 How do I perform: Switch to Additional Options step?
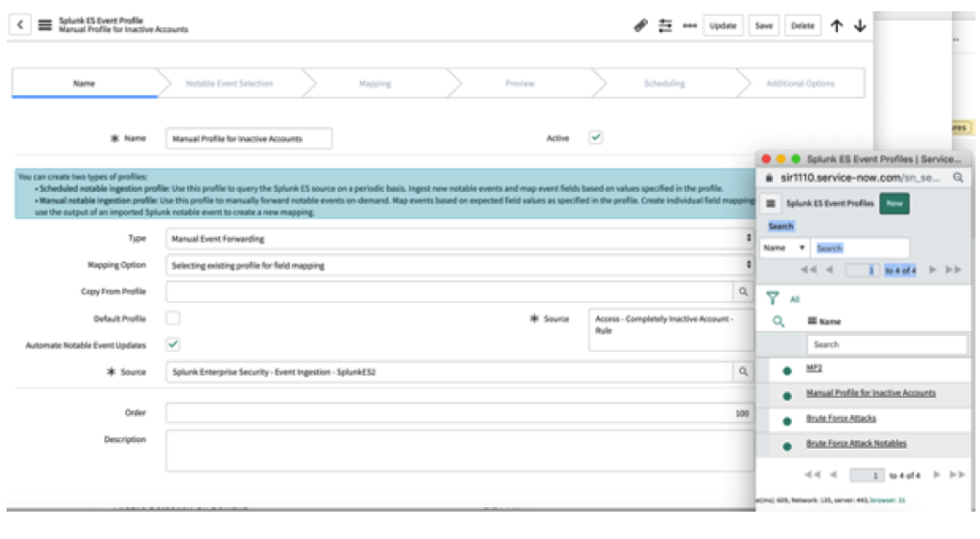[x=800, y=83]
